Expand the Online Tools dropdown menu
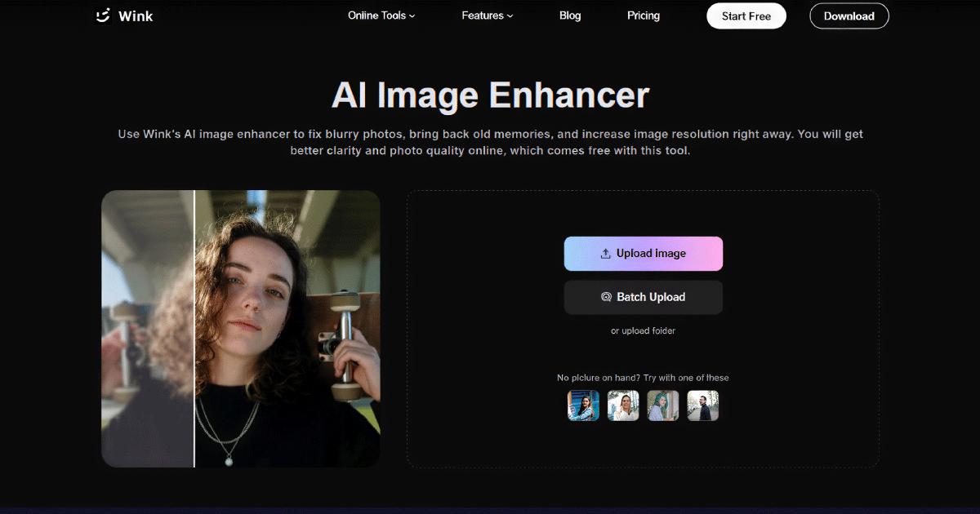Image resolution: width=980 pixels, height=514 pixels. click(x=381, y=16)
